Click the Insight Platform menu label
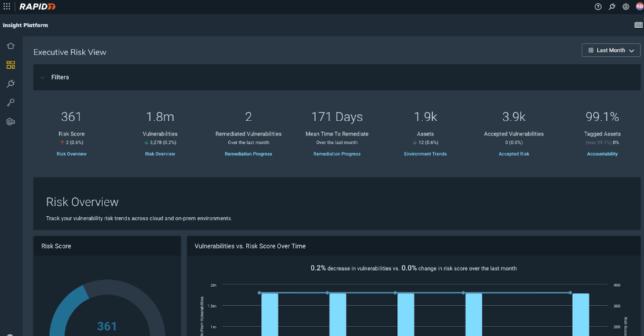The width and height of the screenshot is (644, 336). (25, 25)
